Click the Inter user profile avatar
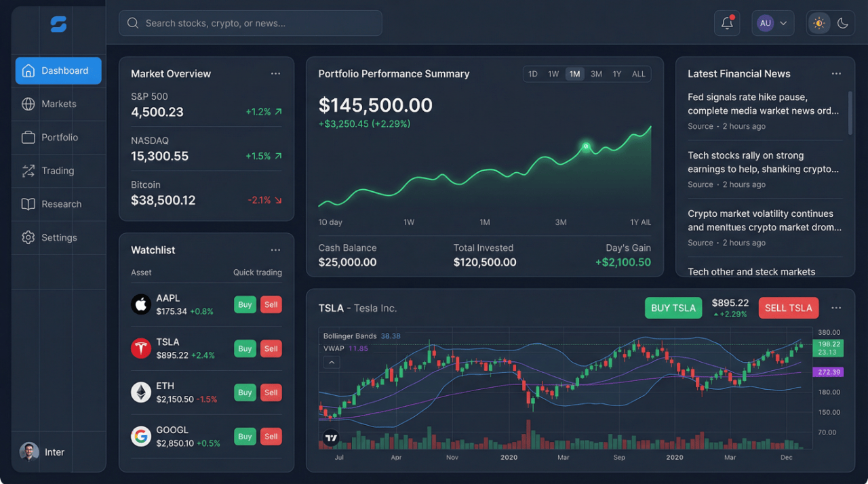The image size is (868, 484). click(29, 452)
